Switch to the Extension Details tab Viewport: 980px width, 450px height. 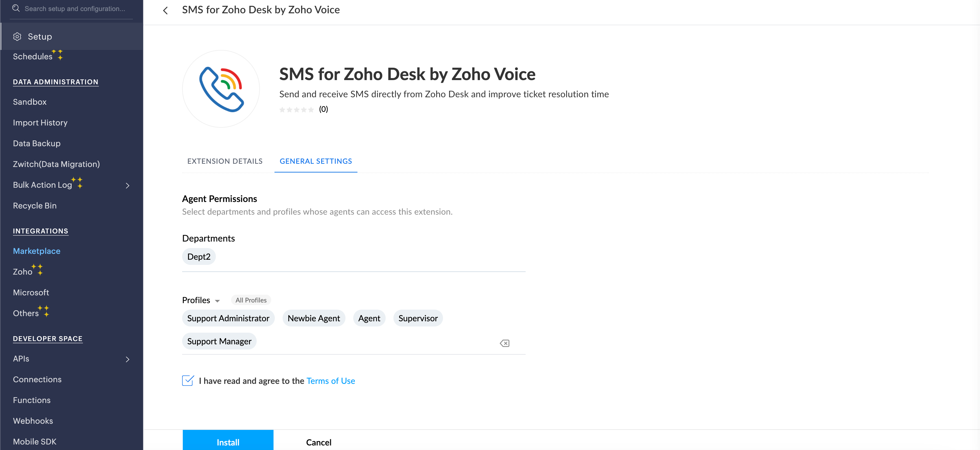(x=225, y=161)
